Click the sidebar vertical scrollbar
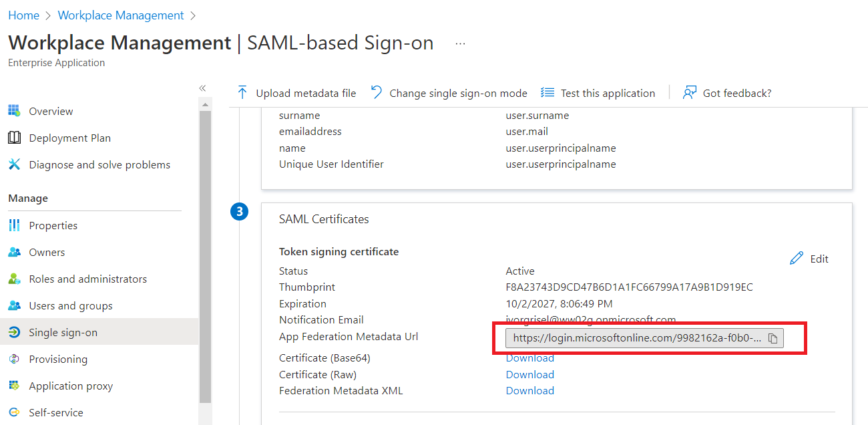The image size is (868, 425). pos(205,257)
